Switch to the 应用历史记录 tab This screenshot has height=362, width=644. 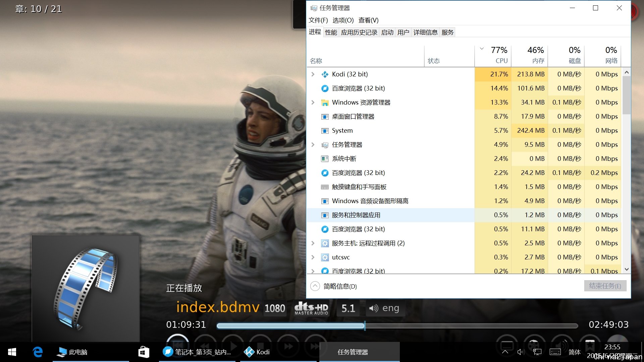[x=359, y=32]
